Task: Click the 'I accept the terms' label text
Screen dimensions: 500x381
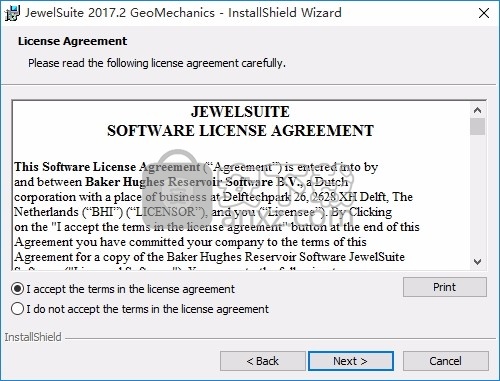Action: pyautogui.click(x=131, y=289)
